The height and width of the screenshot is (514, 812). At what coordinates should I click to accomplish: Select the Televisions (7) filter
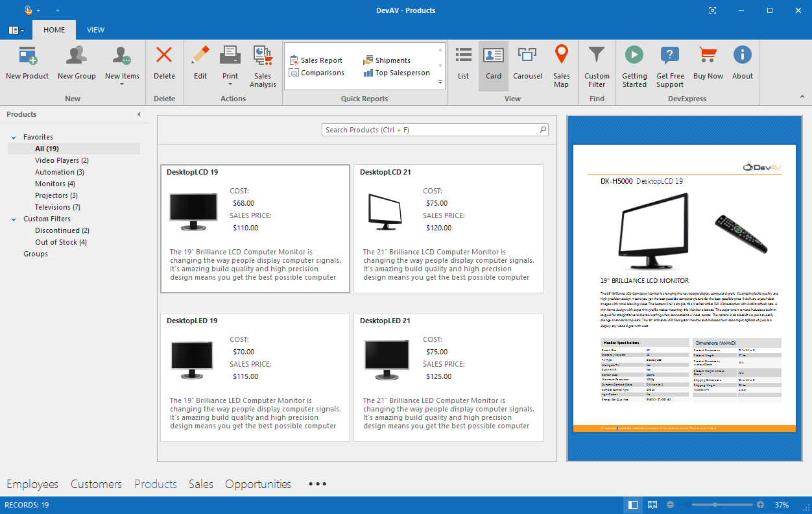click(x=58, y=207)
